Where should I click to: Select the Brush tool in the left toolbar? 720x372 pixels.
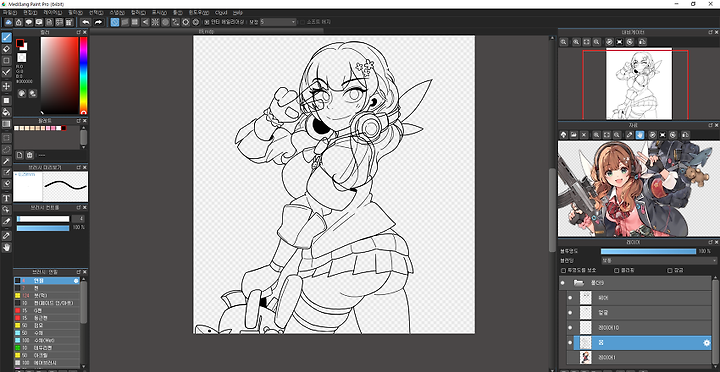pos(6,37)
